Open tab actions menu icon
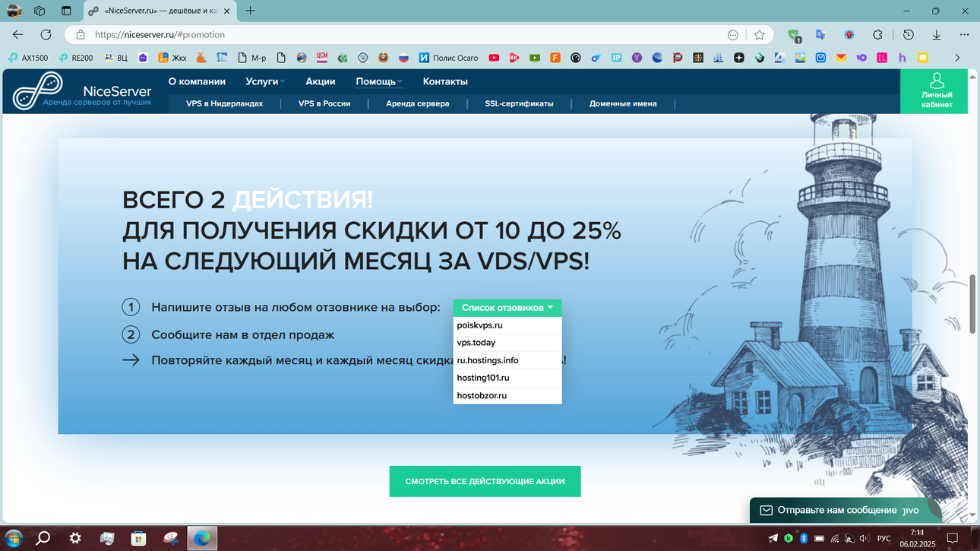 (x=66, y=11)
